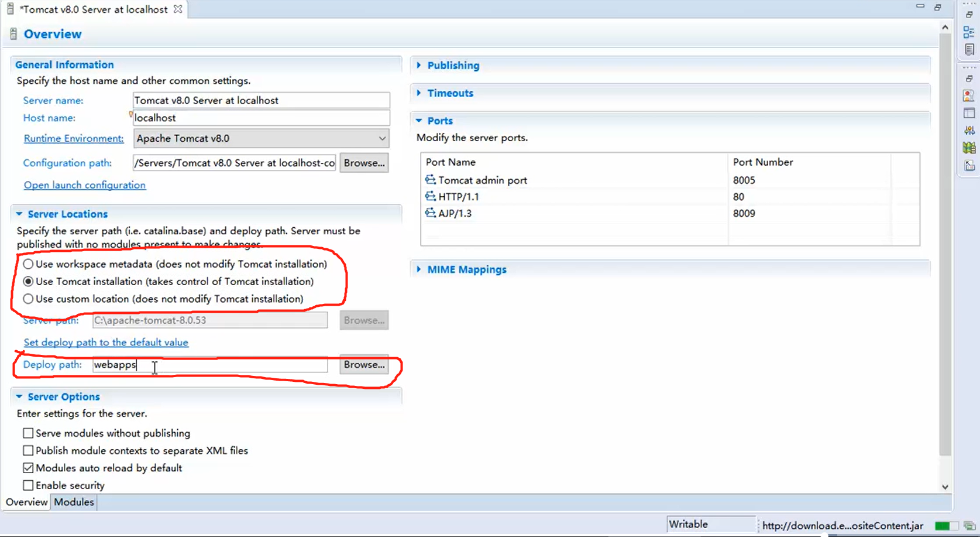Minimize the server editor area
The width and height of the screenshot is (980, 537).
coord(920,6)
